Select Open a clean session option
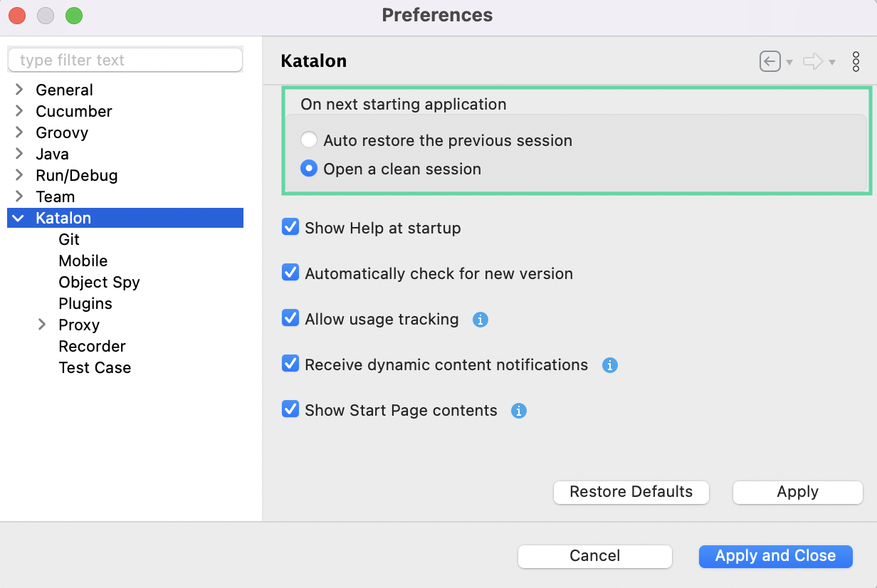 (x=309, y=169)
